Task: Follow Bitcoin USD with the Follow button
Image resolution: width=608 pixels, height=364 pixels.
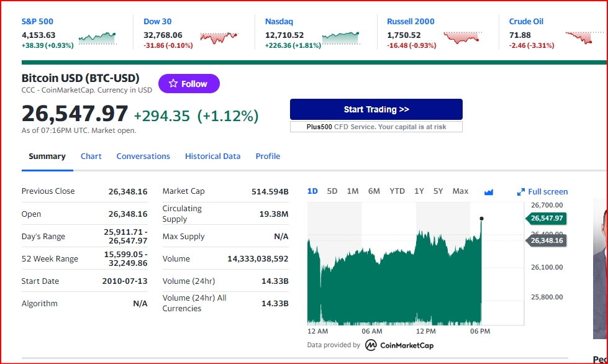Action: [x=189, y=83]
